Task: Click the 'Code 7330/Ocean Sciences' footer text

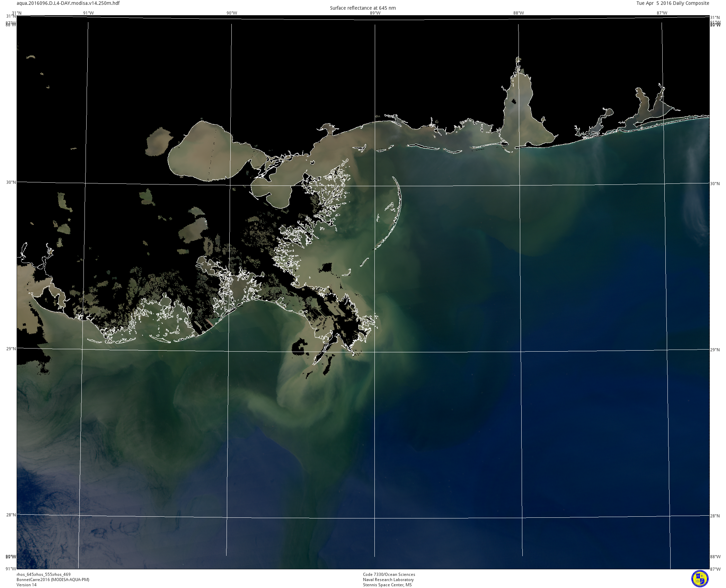Action: pyautogui.click(x=389, y=575)
